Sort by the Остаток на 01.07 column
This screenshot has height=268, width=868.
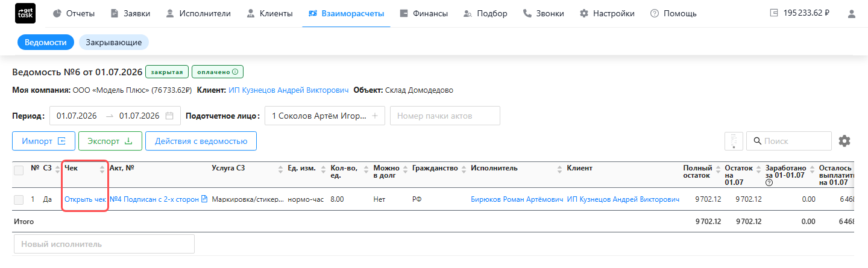coord(758,170)
